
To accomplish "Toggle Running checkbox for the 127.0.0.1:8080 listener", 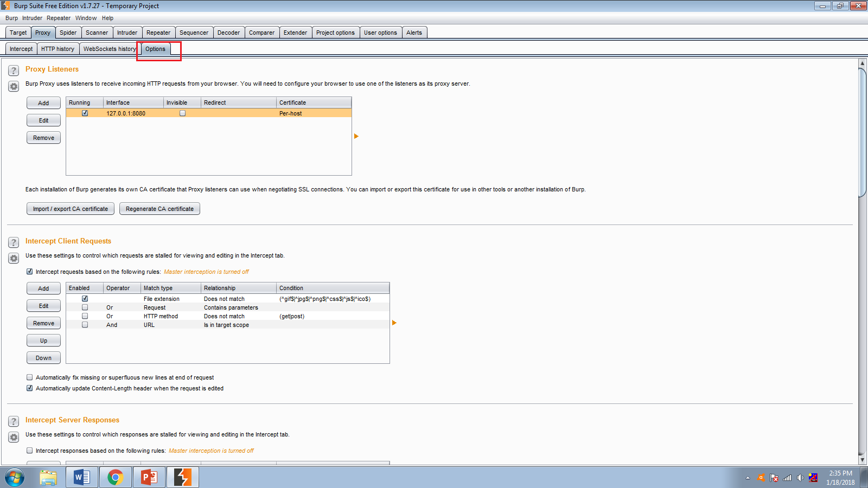I will click(85, 113).
